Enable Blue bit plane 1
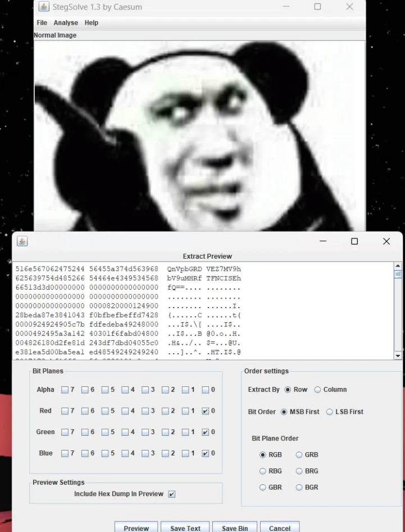The width and height of the screenshot is (405, 532). (x=185, y=454)
